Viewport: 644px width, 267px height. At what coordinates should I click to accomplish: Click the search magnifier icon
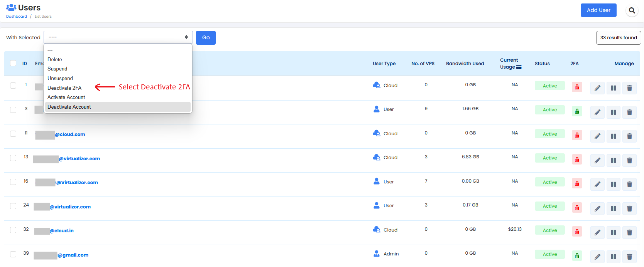pos(632,10)
